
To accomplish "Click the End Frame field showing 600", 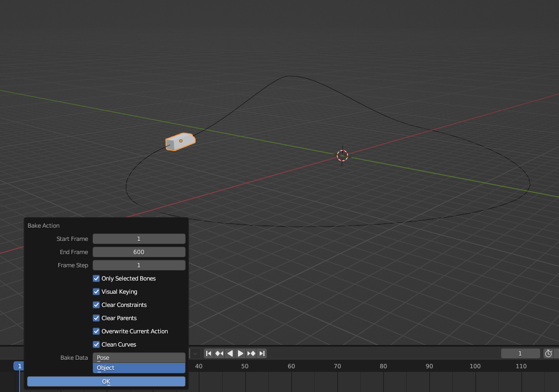I will click(139, 252).
